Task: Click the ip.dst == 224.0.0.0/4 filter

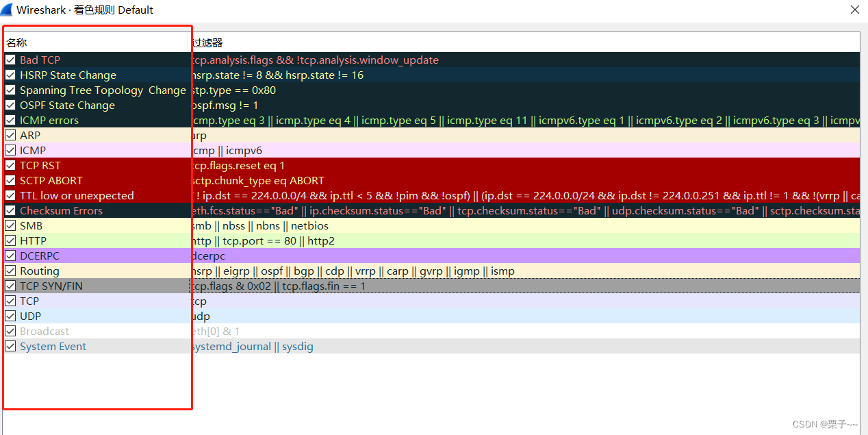Action: point(525,196)
